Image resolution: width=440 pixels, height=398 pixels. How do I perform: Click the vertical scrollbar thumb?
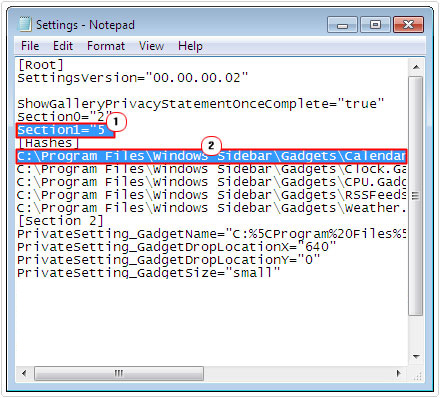tap(416, 196)
